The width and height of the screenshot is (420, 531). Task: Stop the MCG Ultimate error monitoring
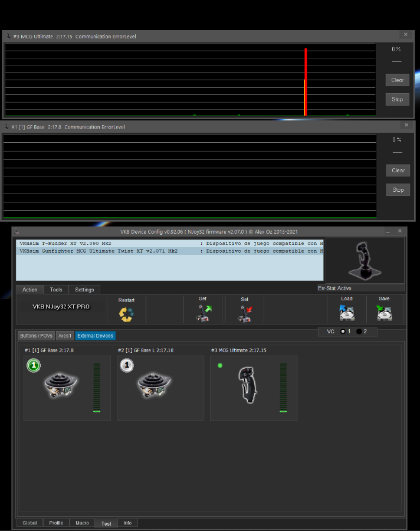[398, 100]
